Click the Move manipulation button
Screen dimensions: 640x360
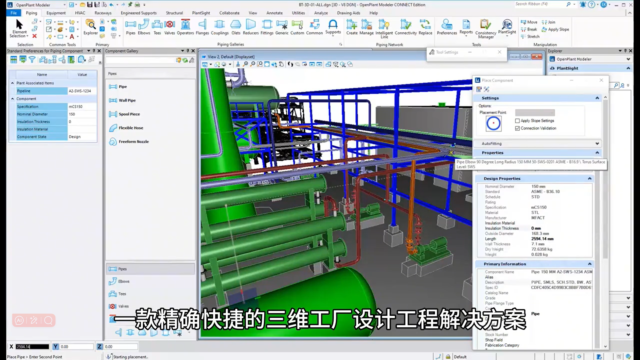click(x=529, y=22)
